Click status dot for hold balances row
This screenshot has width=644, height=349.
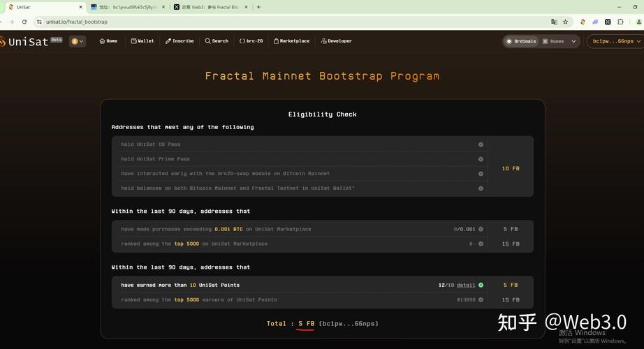click(481, 188)
